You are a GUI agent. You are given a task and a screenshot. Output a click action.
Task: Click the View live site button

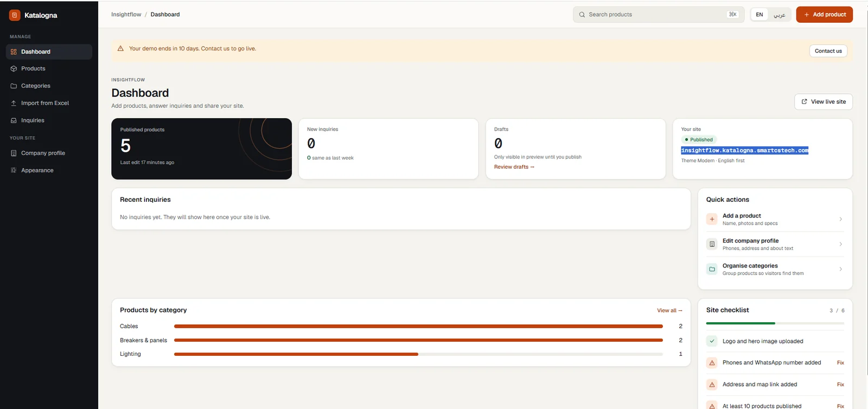[824, 101]
